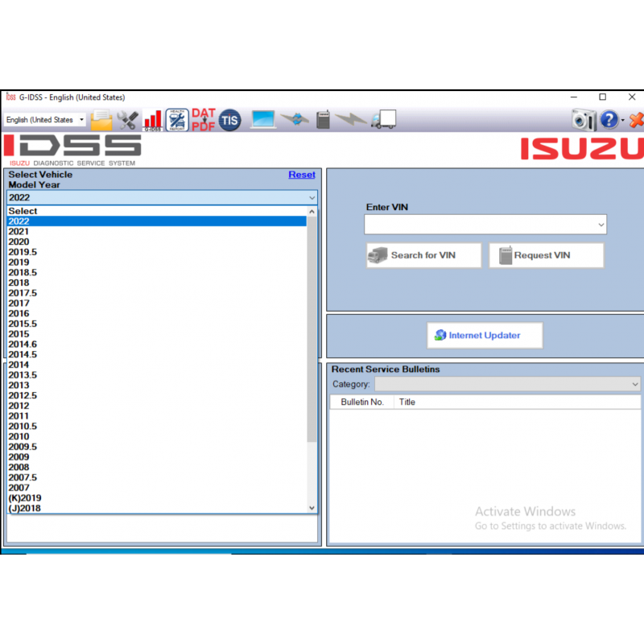Open Help via the question mark icon
The height and width of the screenshot is (644, 644).
[x=610, y=119]
